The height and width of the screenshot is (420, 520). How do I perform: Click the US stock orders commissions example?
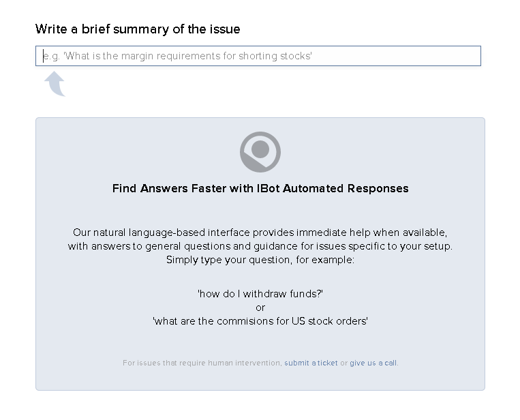(260, 321)
